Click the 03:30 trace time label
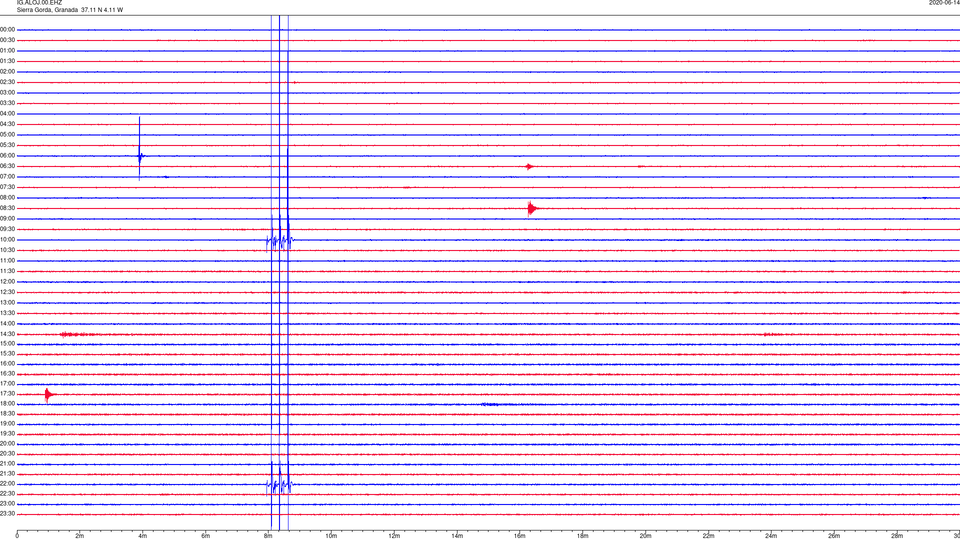 tap(7, 103)
